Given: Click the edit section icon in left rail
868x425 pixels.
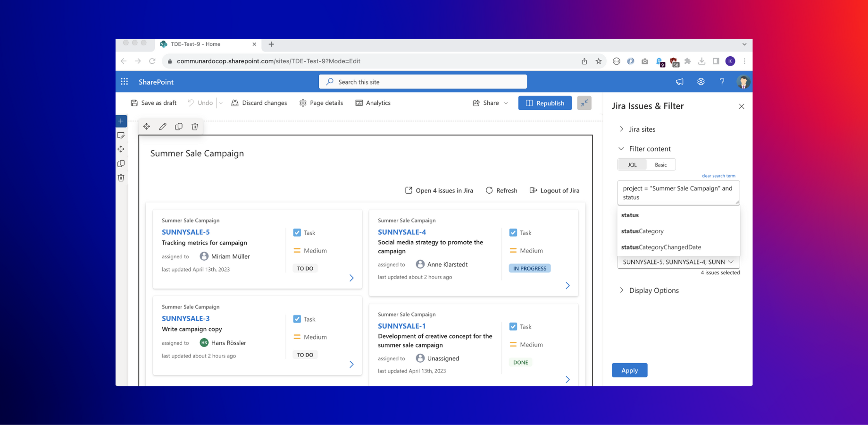Looking at the screenshot, I should [x=121, y=136].
